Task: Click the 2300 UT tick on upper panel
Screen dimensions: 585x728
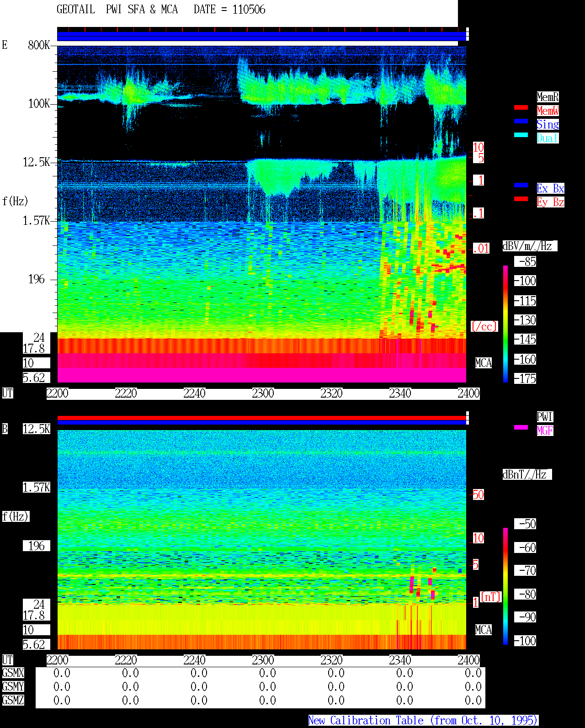Action: click(x=263, y=393)
